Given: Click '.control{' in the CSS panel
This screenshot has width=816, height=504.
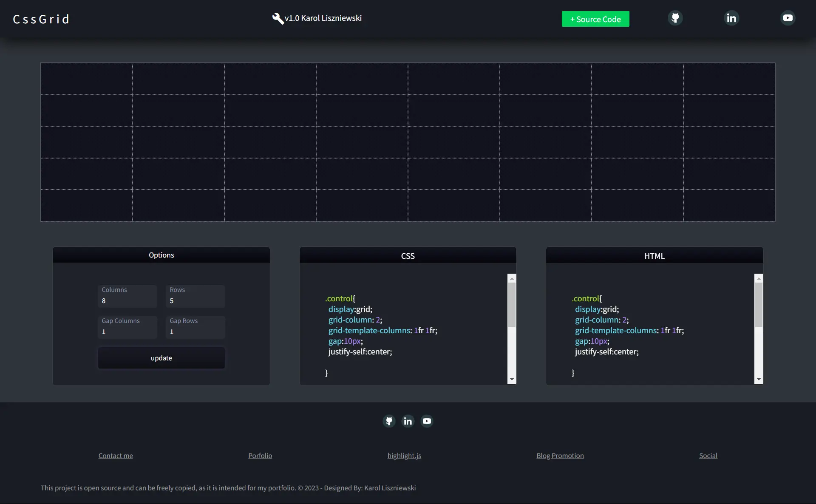Looking at the screenshot, I should [x=340, y=299].
